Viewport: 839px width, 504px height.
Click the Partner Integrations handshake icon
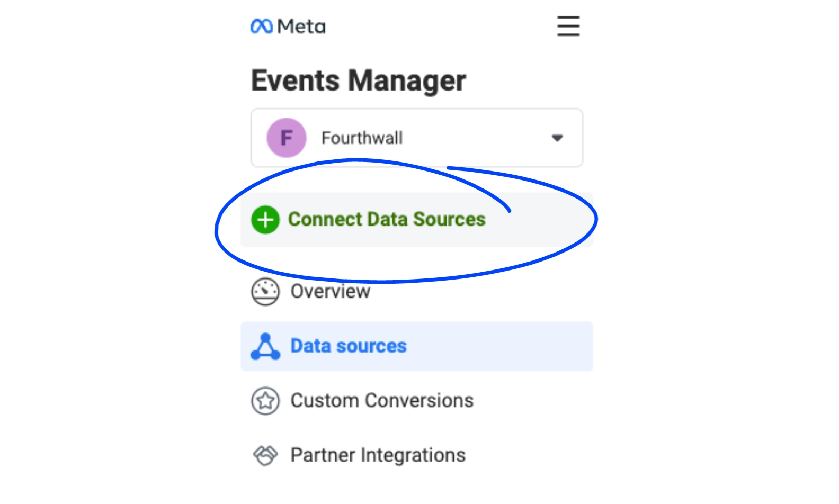click(265, 455)
